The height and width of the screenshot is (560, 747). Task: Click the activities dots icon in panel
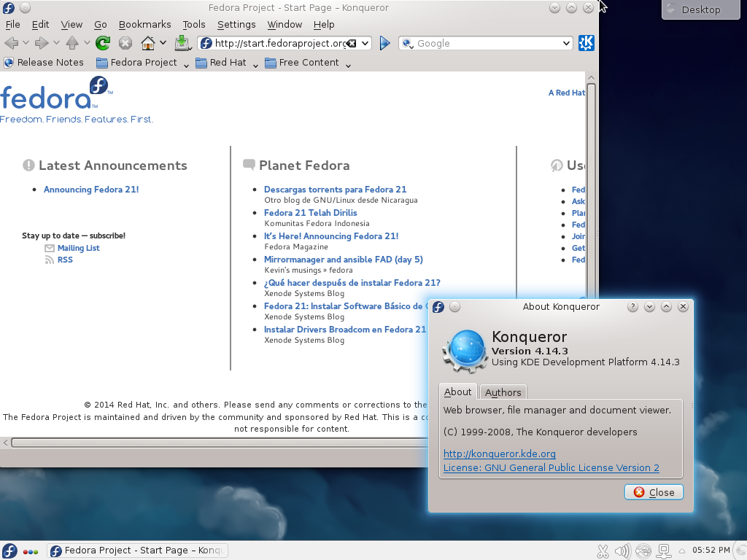coord(31,552)
